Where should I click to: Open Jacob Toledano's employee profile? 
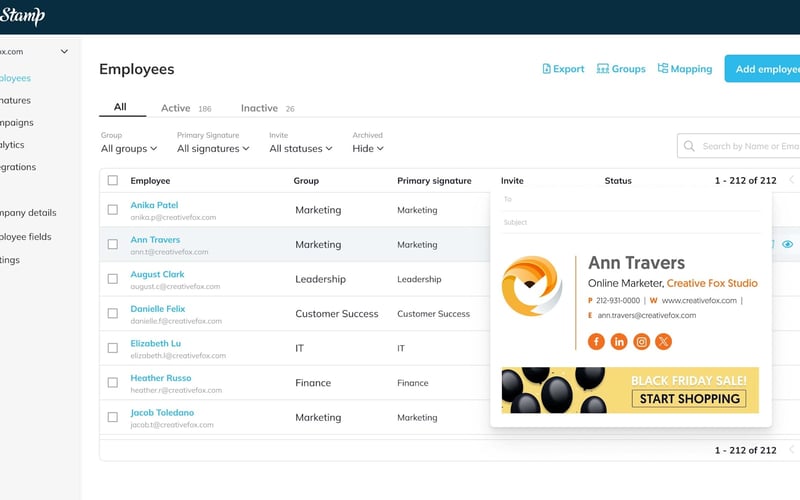[x=162, y=412]
